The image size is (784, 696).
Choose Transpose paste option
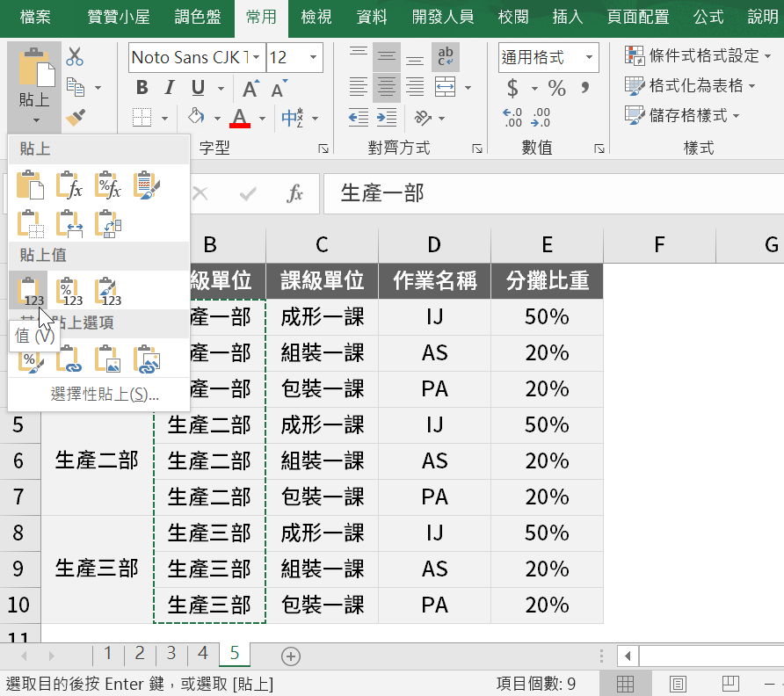point(107,223)
